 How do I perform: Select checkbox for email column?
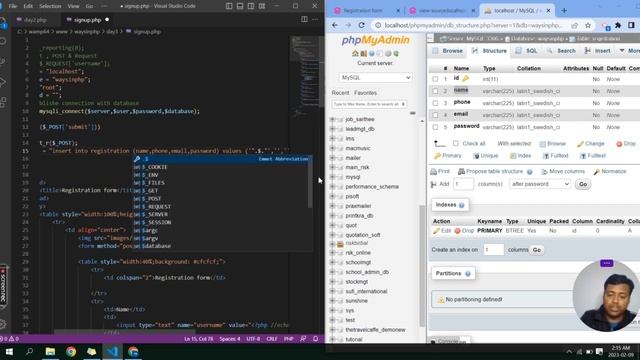coord(435,115)
